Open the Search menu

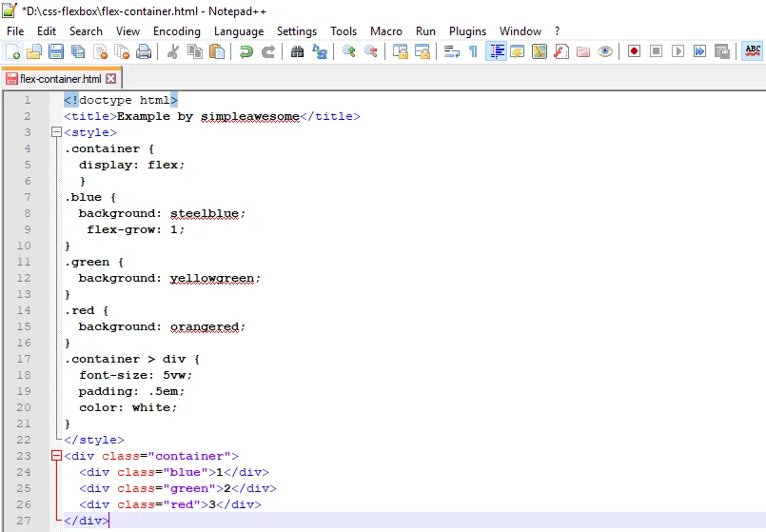point(86,31)
